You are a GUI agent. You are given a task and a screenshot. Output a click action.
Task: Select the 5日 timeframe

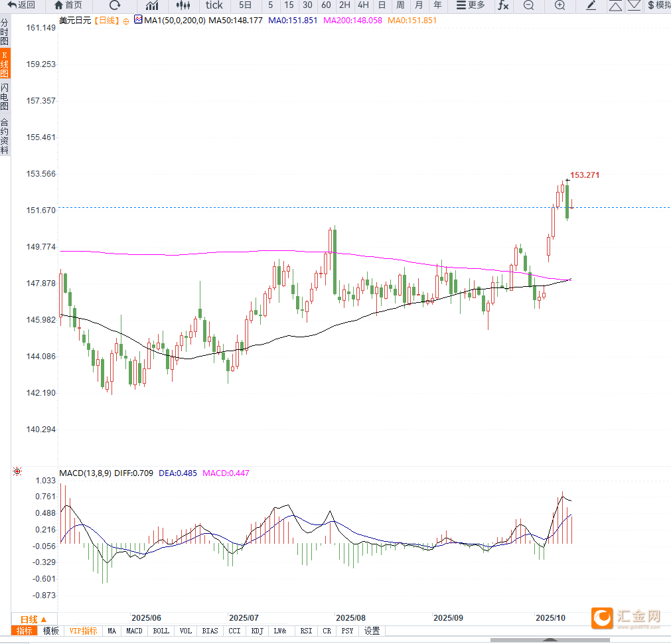tap(245, 5)
